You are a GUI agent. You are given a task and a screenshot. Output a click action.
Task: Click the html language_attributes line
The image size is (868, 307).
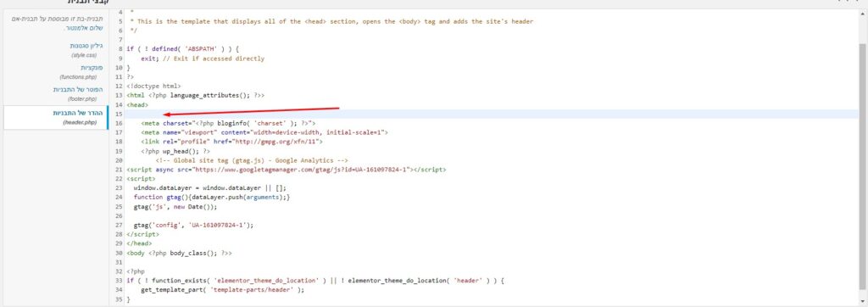196,95
